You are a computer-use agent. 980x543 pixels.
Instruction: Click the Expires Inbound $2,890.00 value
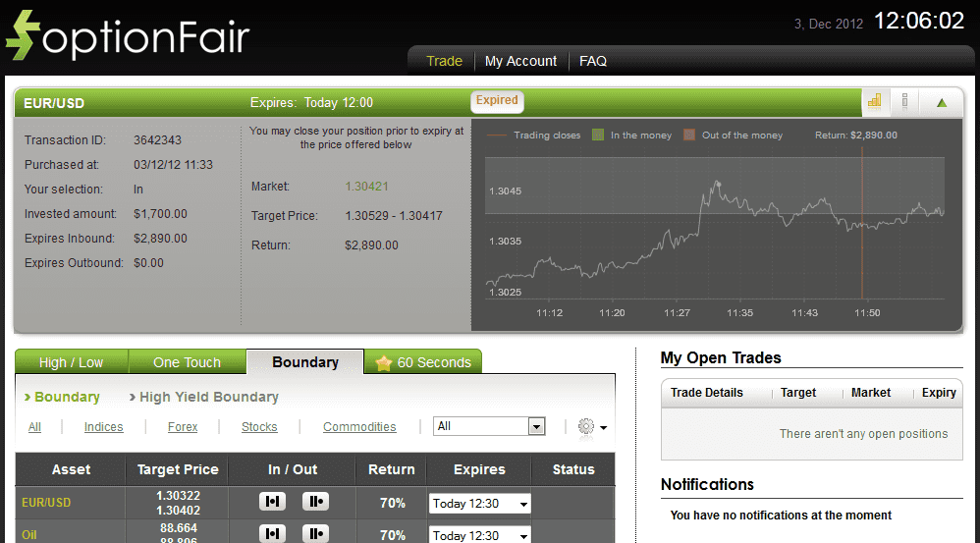tap(160, 238)
